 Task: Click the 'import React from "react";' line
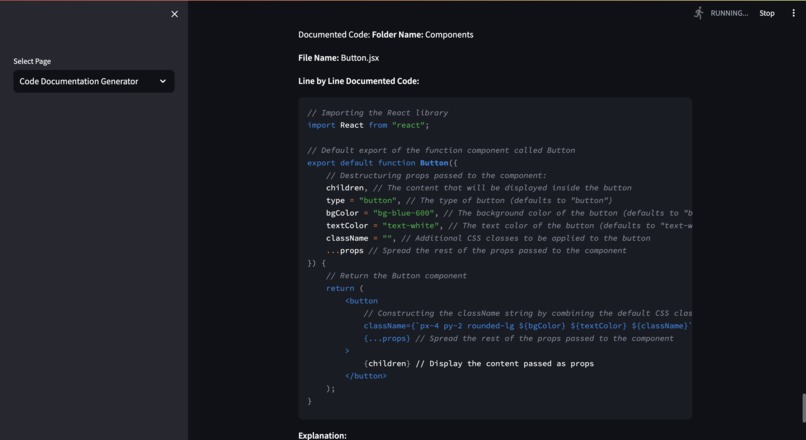pos(368,125)
